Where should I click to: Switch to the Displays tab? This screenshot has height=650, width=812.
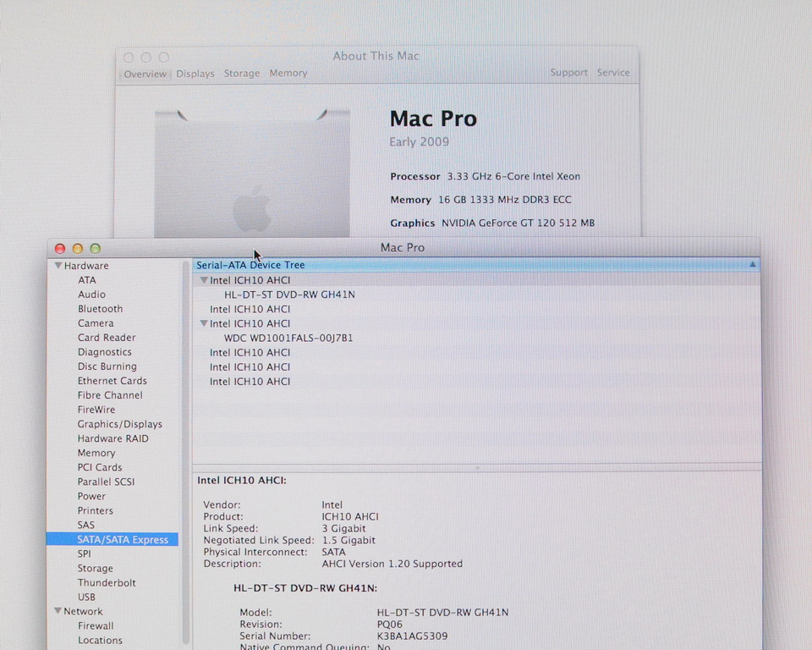[x=195, y=74]
